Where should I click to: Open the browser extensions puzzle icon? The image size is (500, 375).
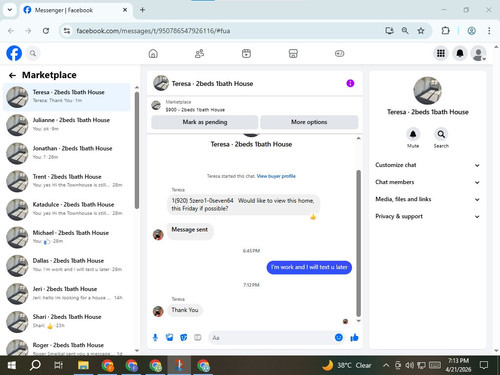click(x=445, y=31)
